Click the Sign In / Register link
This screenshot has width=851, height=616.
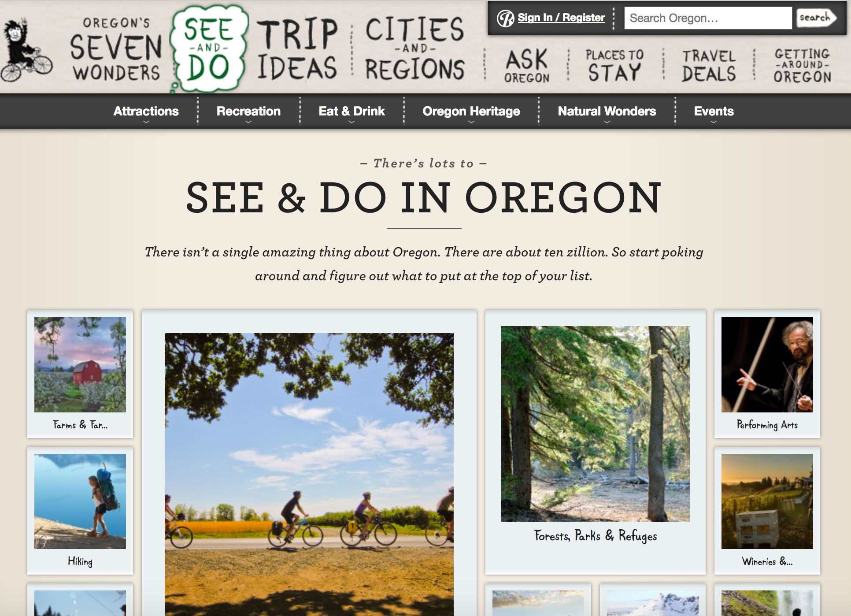point(561,18)
